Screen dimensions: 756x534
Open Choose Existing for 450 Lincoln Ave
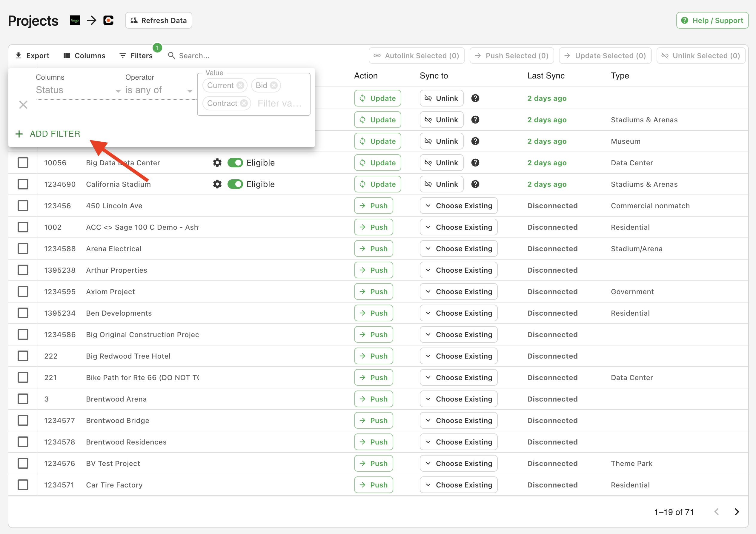(458, 206)
